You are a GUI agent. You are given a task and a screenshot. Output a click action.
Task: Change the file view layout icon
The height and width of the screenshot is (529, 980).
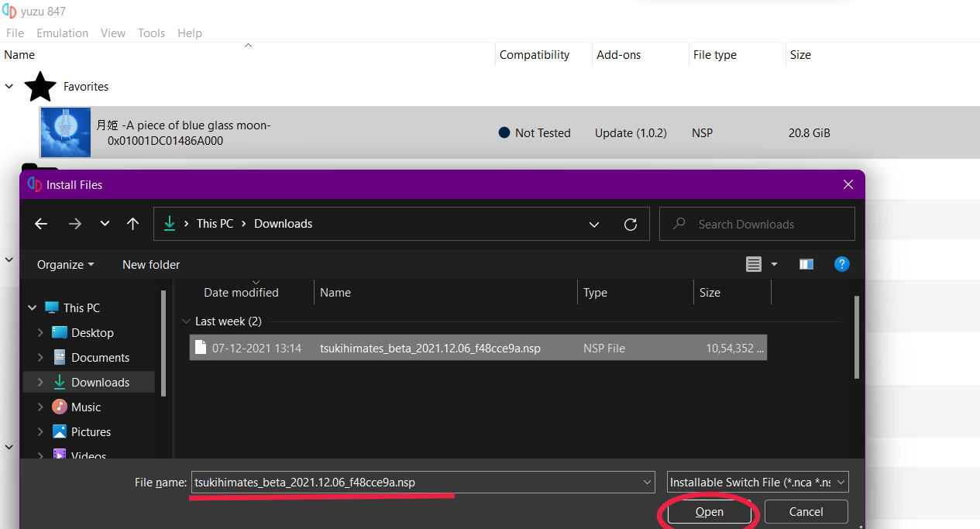coord(754,265)
